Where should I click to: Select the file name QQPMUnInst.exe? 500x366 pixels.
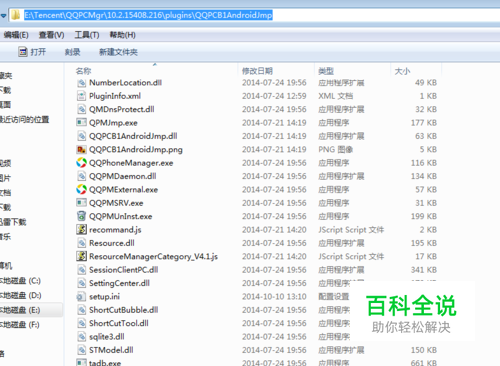(x=121, y=216)
